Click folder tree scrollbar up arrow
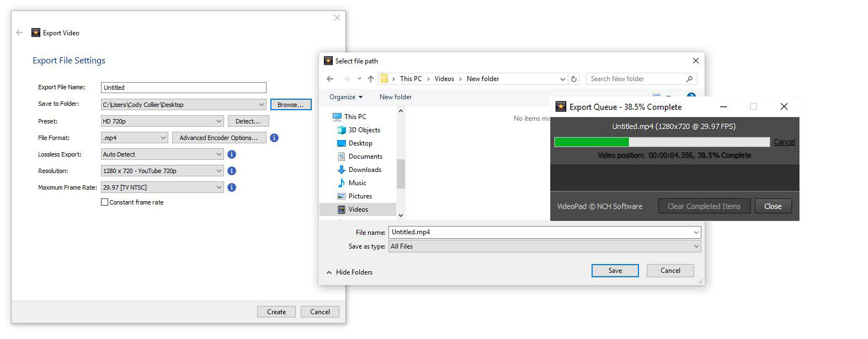The height and width of the screenshot is (339, 868). pyautogui.click(x=401, y=111)
